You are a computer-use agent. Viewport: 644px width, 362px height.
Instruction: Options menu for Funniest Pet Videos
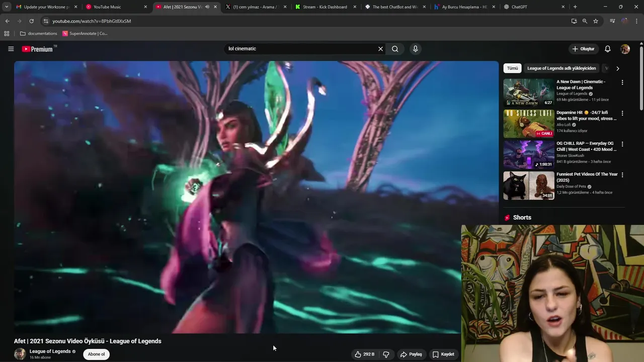(622, 175)
